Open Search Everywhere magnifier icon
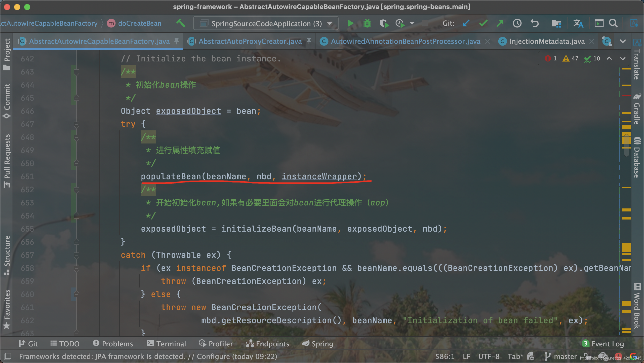The height and width of the screenshot is (363, 644). [613, 23]
